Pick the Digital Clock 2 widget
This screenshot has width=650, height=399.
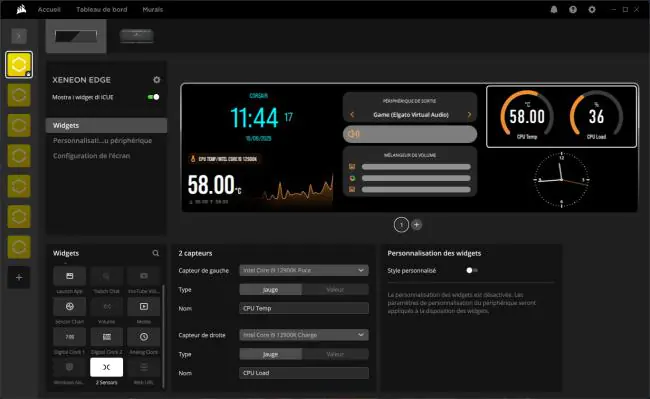click(x=107, y=337)
